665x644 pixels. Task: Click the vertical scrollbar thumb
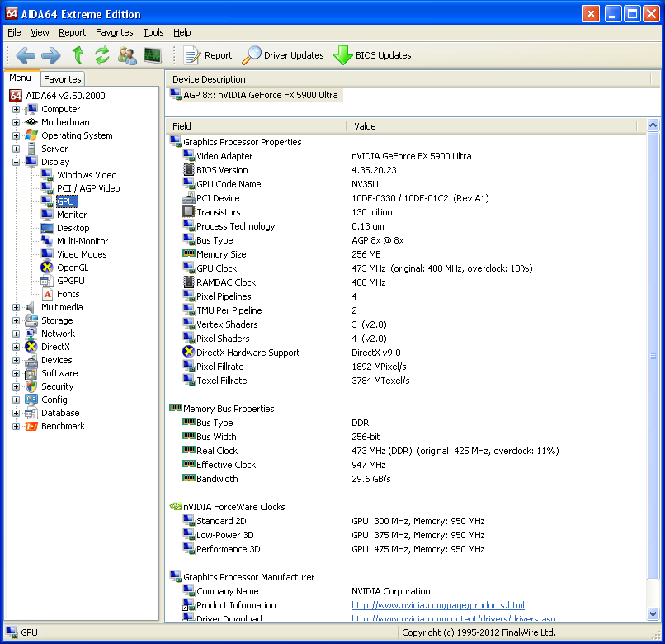[x=653, y=356]
